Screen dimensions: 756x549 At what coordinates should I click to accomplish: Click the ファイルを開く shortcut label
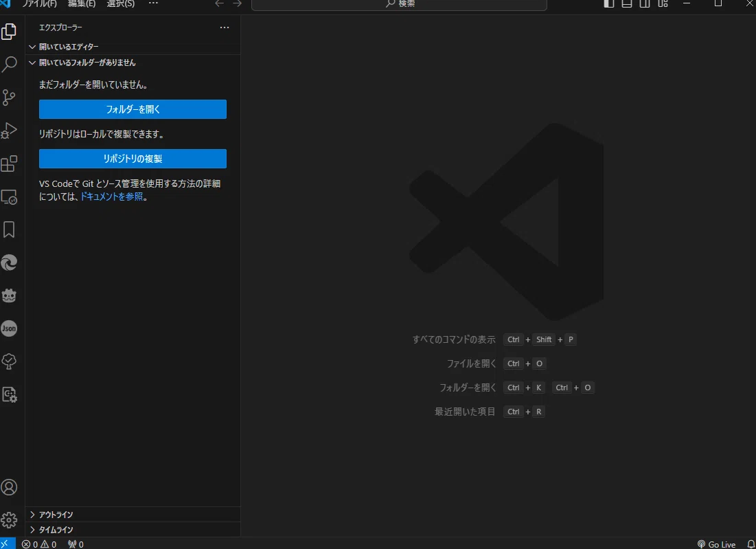coord(471,363)
